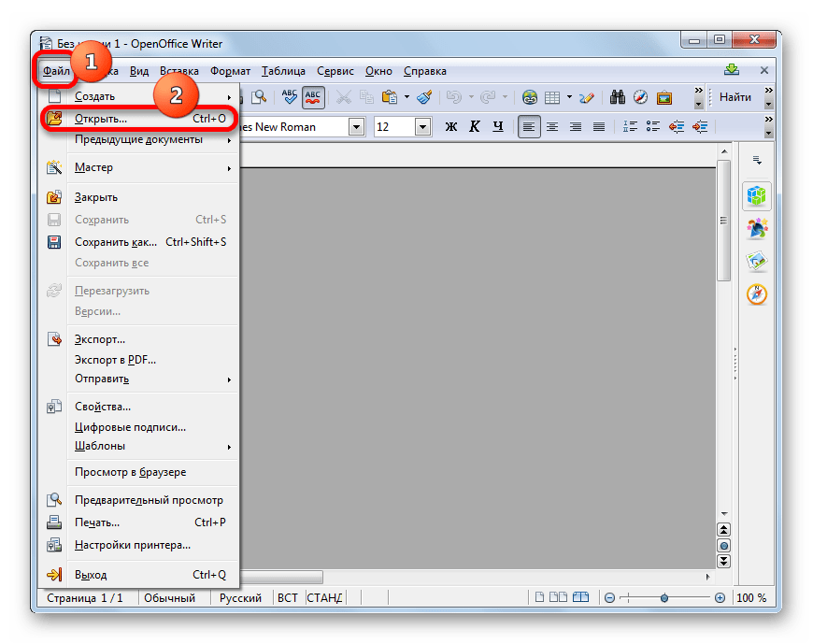
Task: Click the Cut scissors icon
Action: (343, 97)
